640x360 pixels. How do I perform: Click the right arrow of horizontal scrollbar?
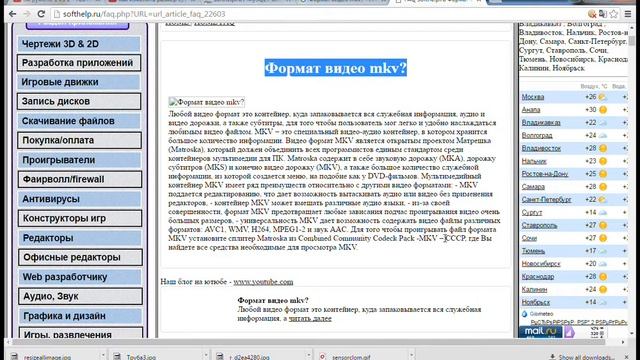[x=623, y=342]
